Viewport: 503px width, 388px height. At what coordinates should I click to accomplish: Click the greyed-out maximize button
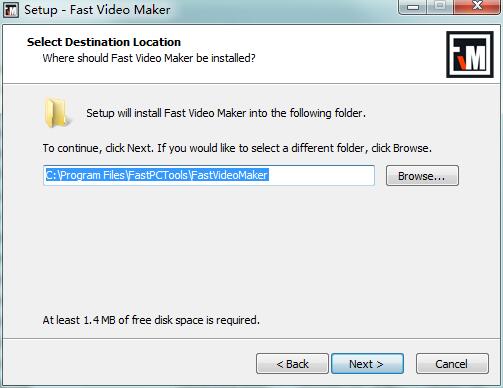tap(440, 6)
